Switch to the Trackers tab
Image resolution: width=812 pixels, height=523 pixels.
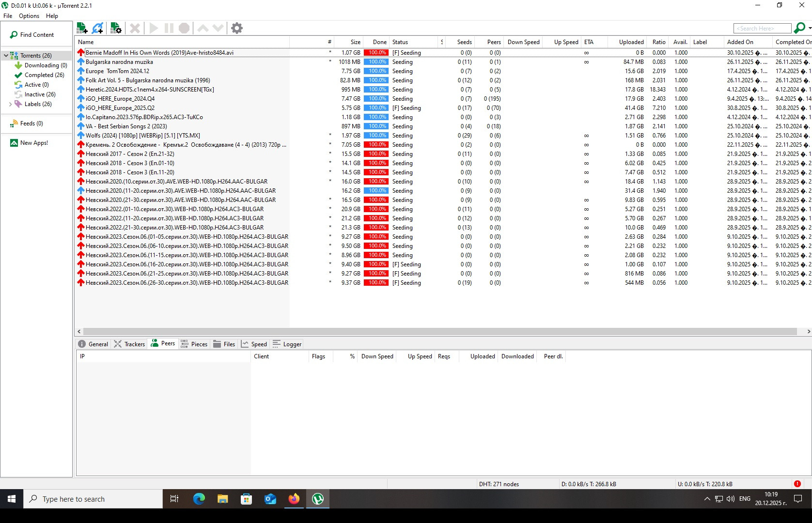[129, 344]
